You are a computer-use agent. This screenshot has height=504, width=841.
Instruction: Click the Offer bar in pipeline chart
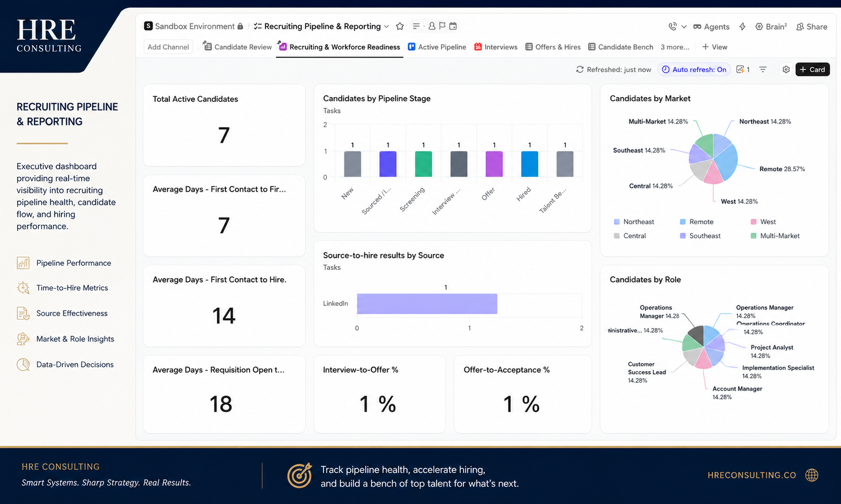click(494, 164)
